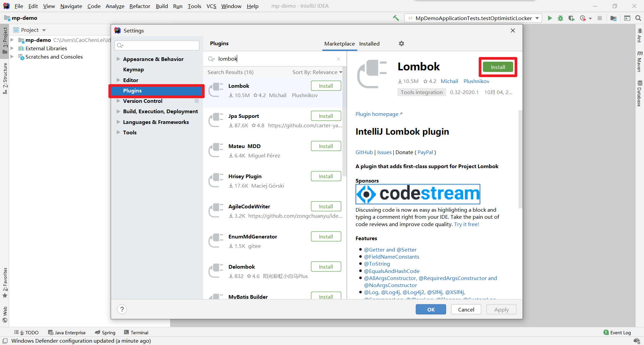Image resolution: width=644 pixels, height=345 pixels.
Task: Click the Search Everywhere magnifier icon
Action: (638, 18)
